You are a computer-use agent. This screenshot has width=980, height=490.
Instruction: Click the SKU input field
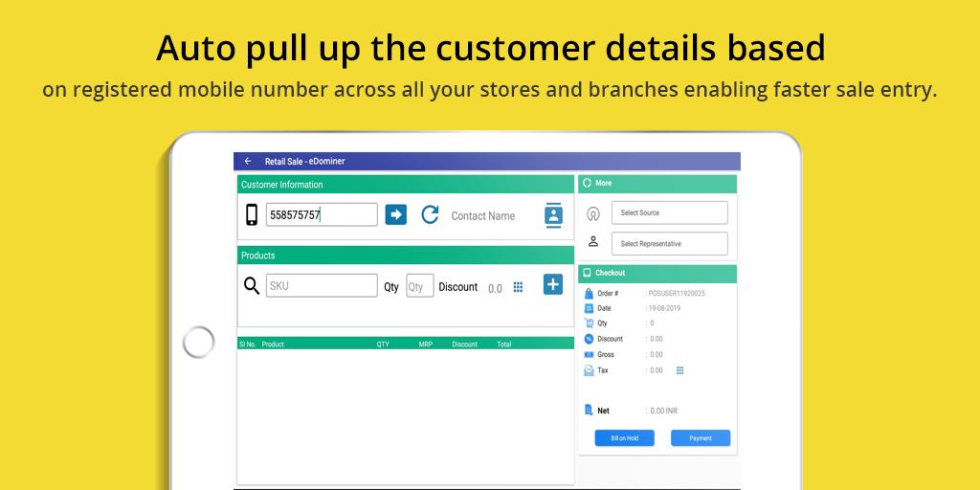click(x=322, y=285)
